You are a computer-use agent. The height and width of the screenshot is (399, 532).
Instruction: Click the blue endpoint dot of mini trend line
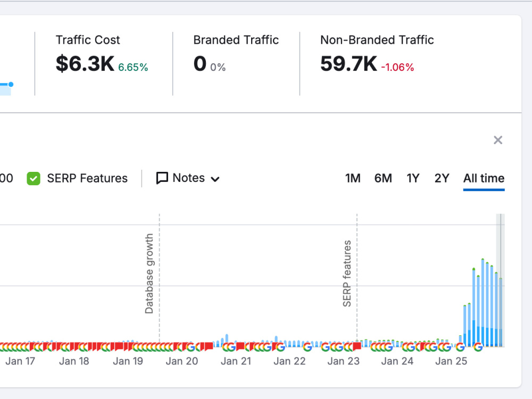click(11, 84)
